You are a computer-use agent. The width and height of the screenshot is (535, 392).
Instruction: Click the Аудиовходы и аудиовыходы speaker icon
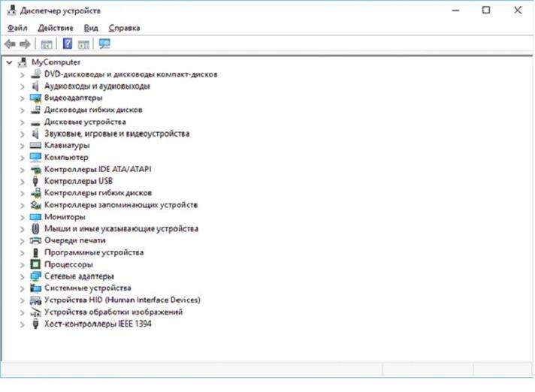(x=35, y=86)
